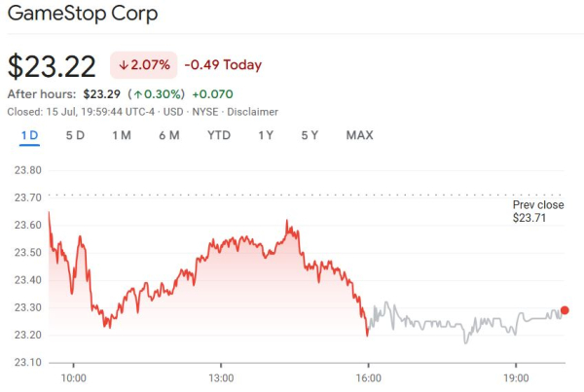Click the 16:00 time axis label
Viewport: 584px width, 392px height.
[367, 378]
